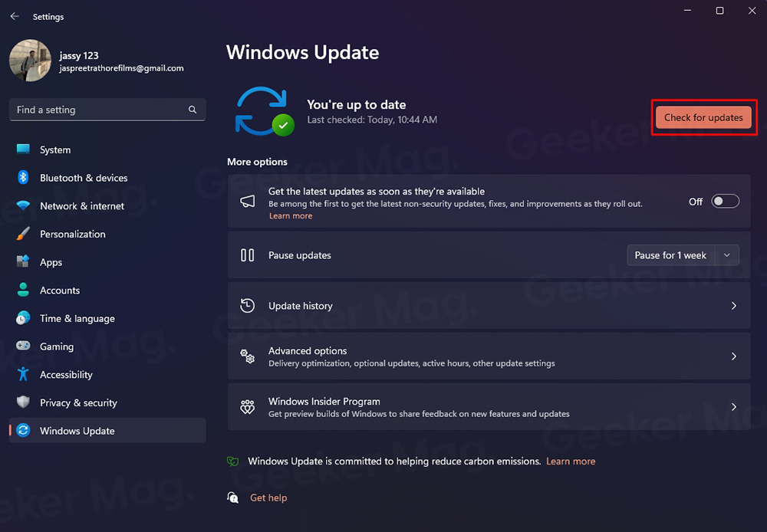Click the jassy 123 profile picture

click(31, 60)
